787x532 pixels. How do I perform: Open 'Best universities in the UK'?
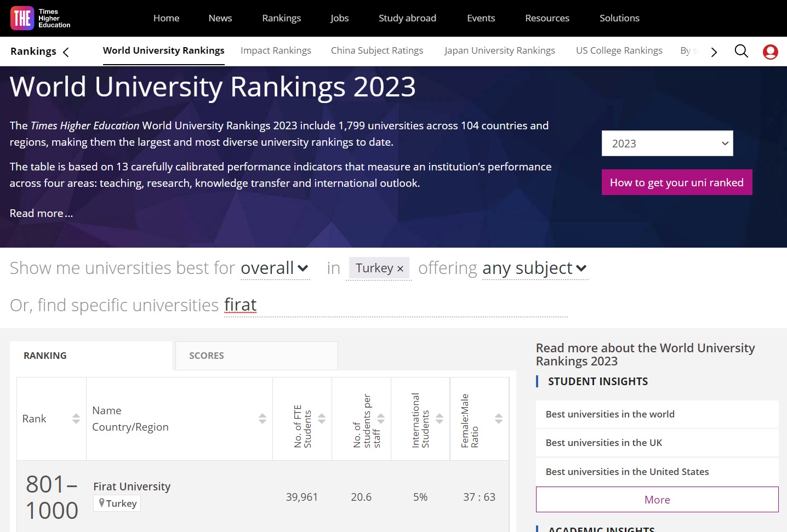pyautogui.click(x=657, y=443)
